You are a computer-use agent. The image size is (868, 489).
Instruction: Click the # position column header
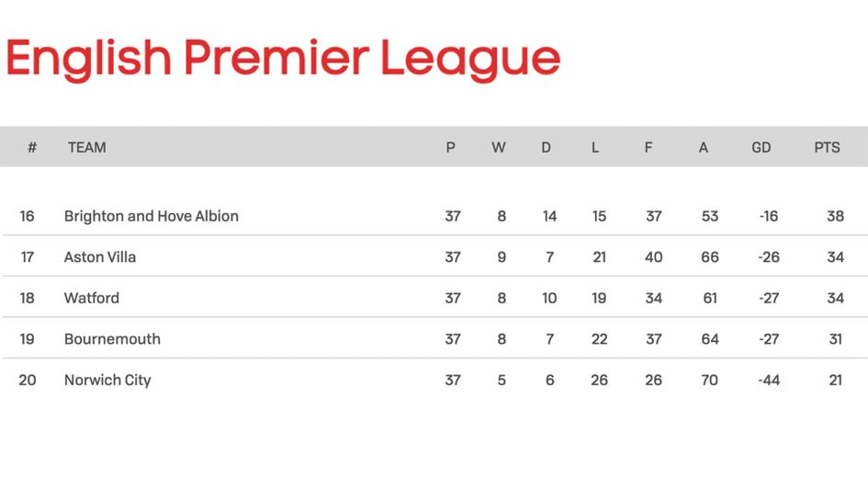32,147
